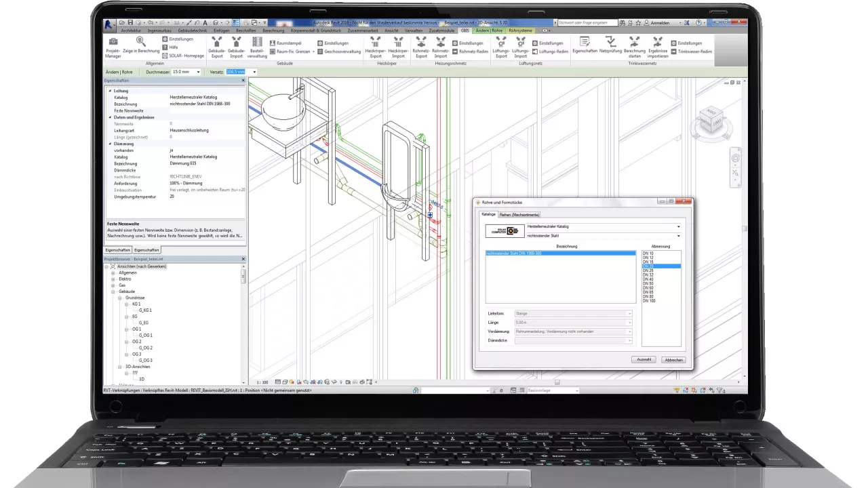868x488 pixels.
Task: Open the Berechnung ribbon tab
Action: pyautogui.click(x=273, y=30)
